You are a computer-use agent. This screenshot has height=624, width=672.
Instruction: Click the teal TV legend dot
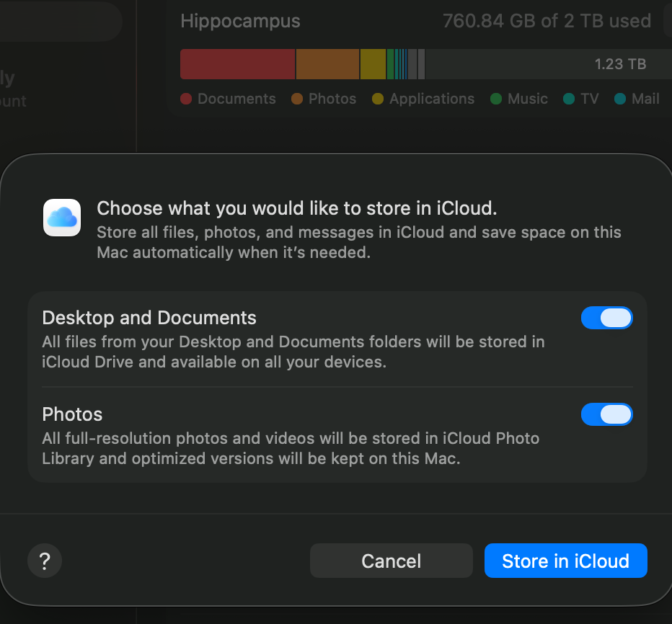click(570, 99)
